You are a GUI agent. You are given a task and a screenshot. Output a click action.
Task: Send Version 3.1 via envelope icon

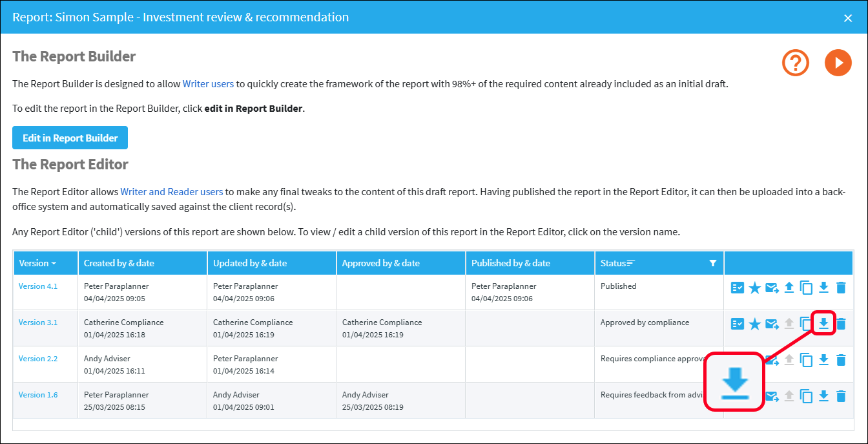[x=772, y=324]
